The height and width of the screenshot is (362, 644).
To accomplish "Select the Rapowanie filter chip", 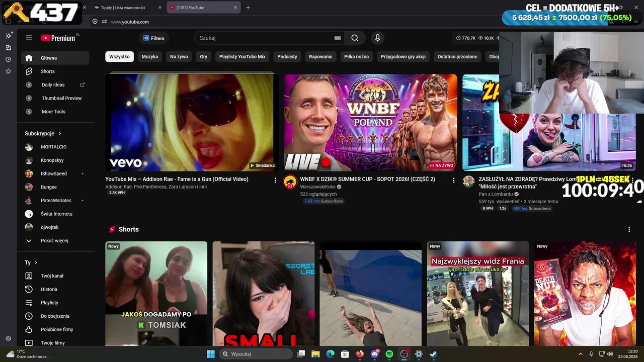I will 320,57.
